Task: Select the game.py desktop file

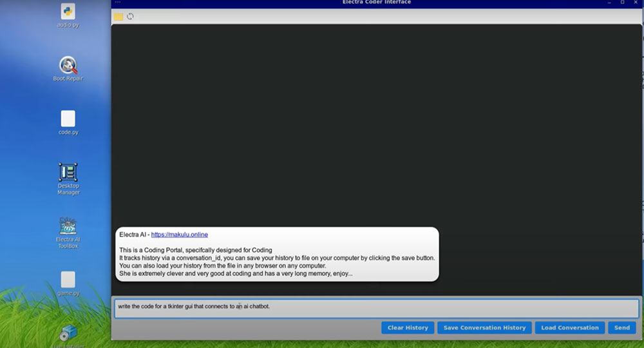Action: tap(68, 284)
